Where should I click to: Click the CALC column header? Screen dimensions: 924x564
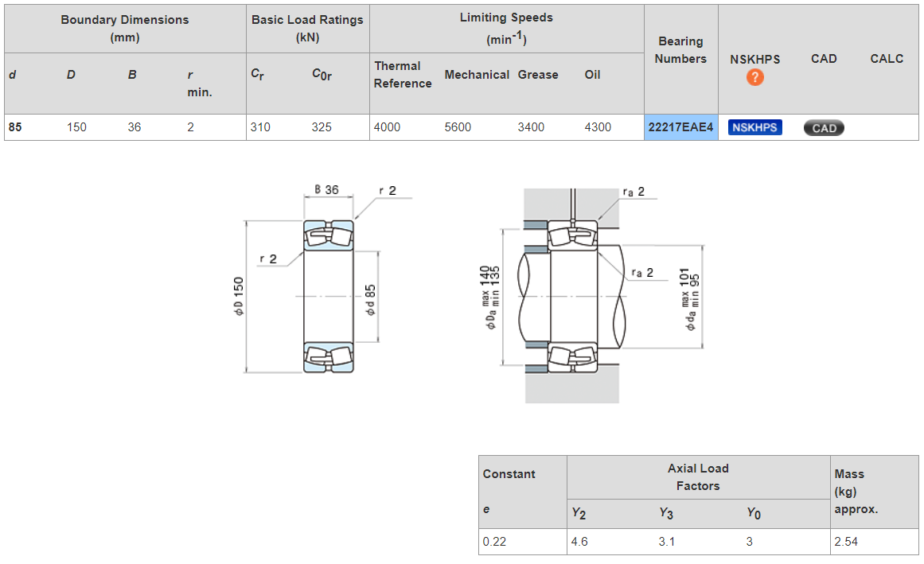click(887, 59)
